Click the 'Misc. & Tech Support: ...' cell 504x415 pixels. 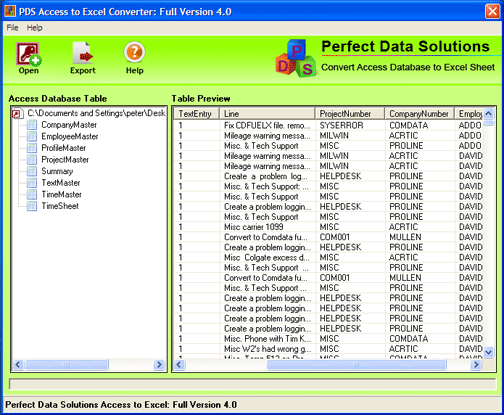click(267, 186)
